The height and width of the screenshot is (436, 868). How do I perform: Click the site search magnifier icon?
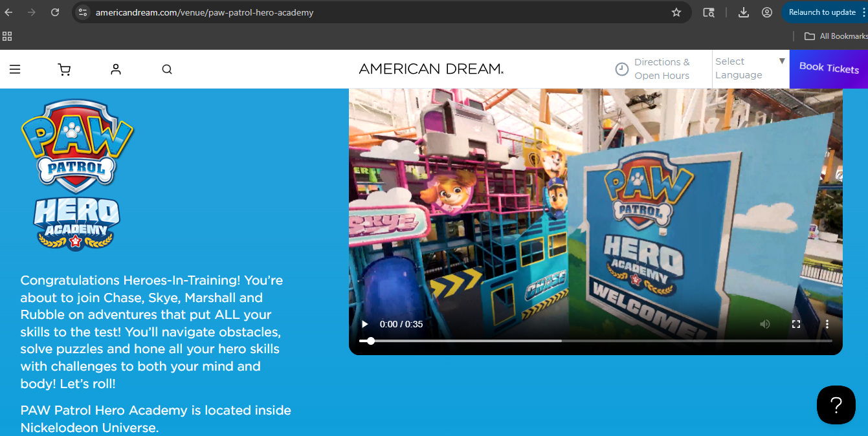[x=167, y=69]
